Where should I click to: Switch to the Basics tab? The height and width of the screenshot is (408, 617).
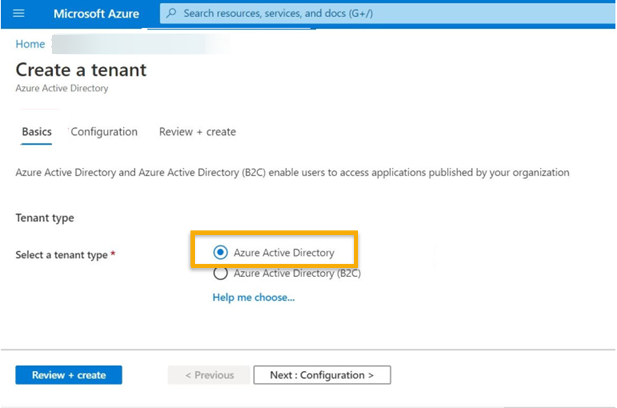pyautogui.click(x=37, y=132)
